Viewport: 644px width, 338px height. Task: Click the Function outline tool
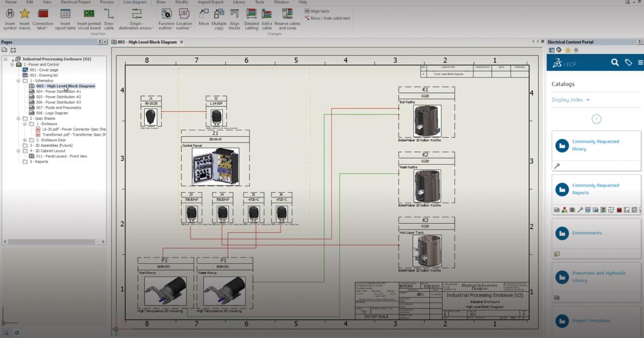pyautogui.click(x=166, y=19)
